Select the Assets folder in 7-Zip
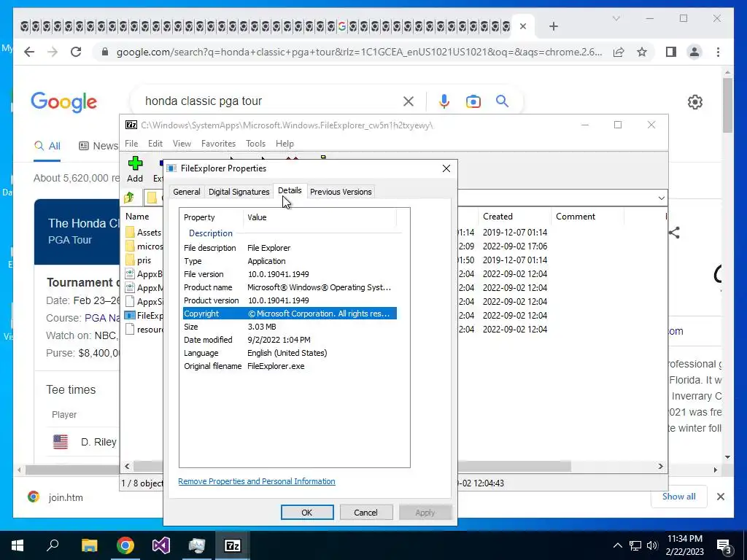The width and height of the screenshot is (747, 560). pyautogui.click(x=144, y=233)
